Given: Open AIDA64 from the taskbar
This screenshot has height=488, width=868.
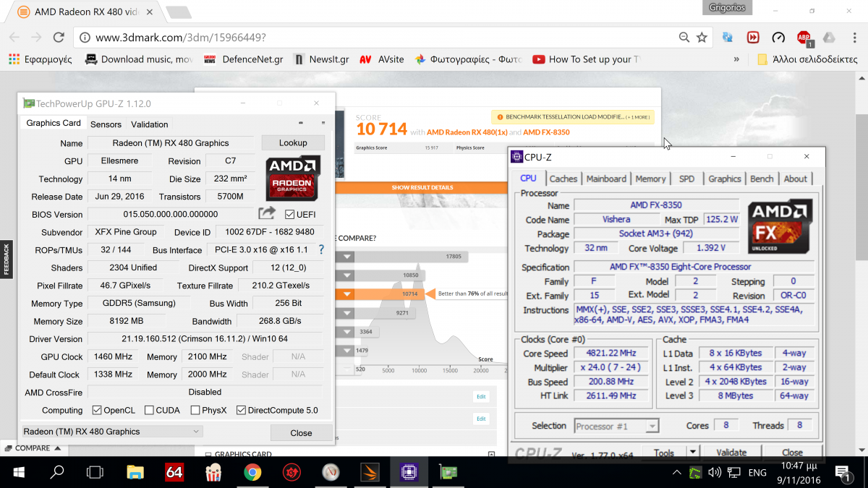Looking at the screenshot, I should [174, 473].
